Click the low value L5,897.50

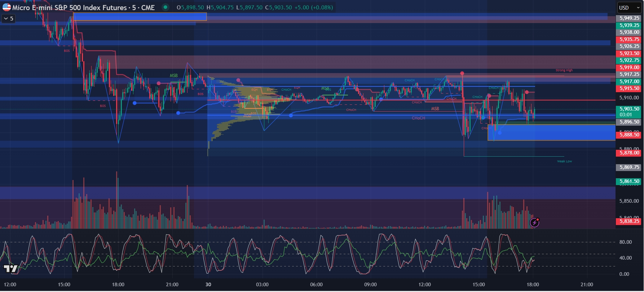pyautogui.click(x=249, y=7)
